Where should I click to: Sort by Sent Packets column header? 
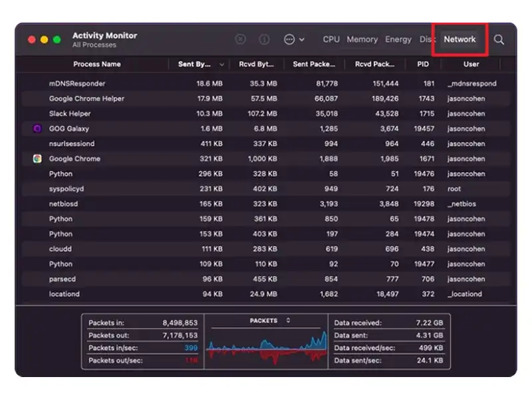click(x=314, y=64)
